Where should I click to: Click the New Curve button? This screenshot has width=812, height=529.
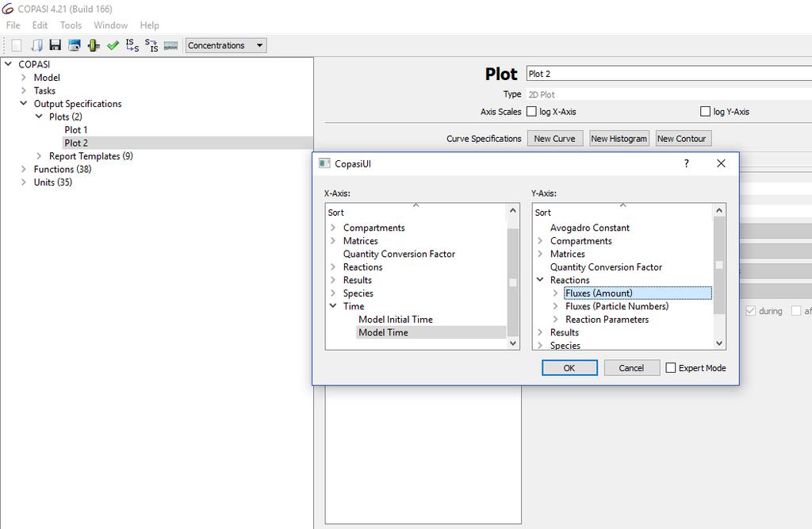click(554, 139)
